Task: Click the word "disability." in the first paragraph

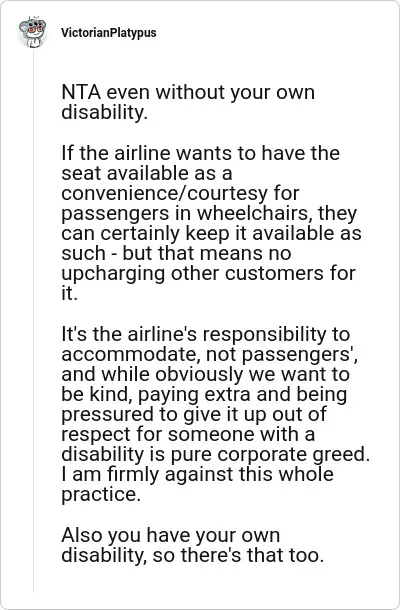Action: pos(105,112)
